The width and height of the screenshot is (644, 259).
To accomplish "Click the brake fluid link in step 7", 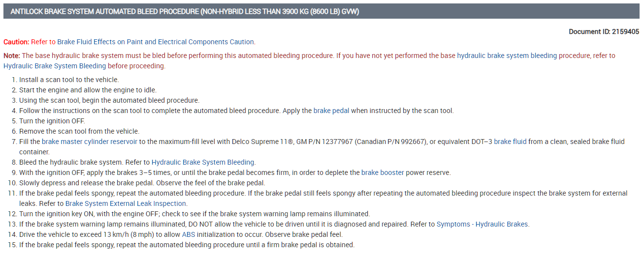I will (x=510, y=142).
